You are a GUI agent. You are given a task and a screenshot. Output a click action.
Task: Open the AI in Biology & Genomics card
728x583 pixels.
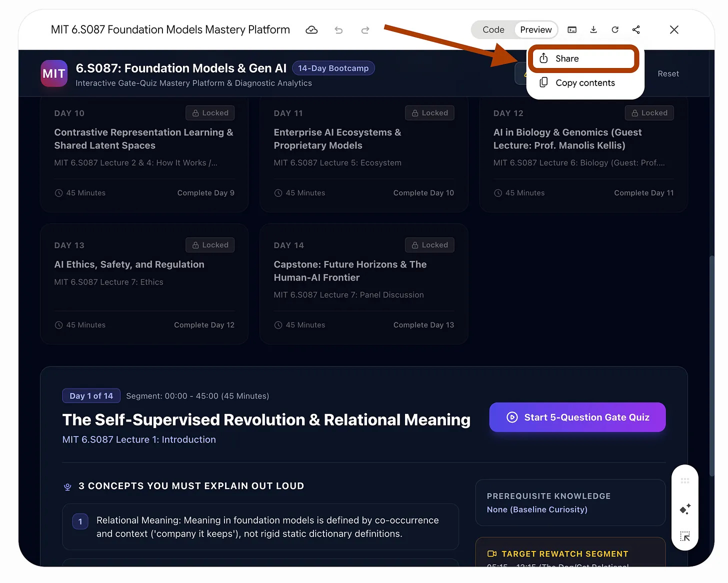coord(583,154)
